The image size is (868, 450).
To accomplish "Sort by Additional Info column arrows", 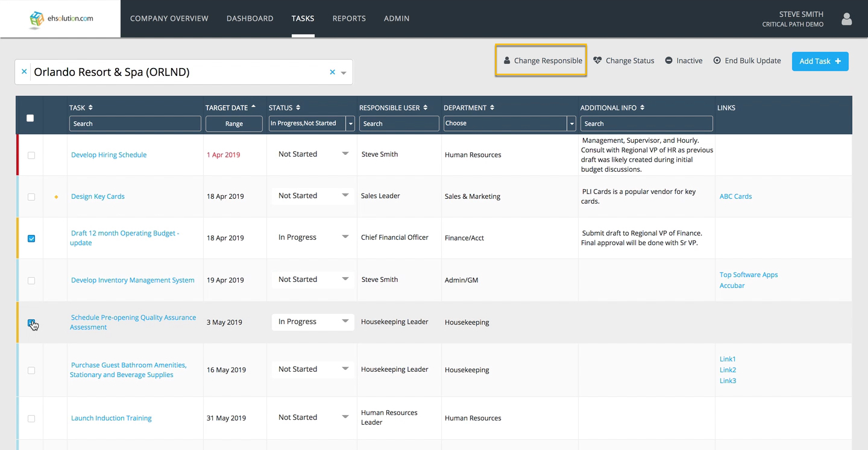I will click(642, 107).
